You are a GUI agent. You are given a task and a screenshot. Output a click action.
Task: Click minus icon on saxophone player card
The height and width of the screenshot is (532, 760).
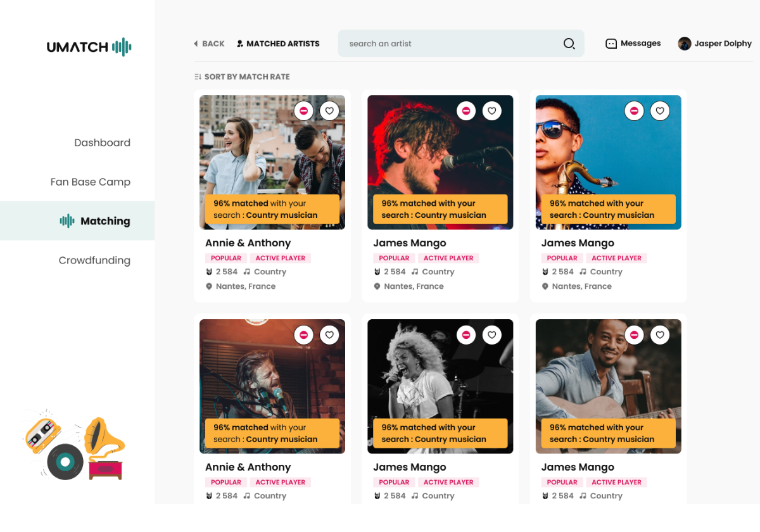634,111
